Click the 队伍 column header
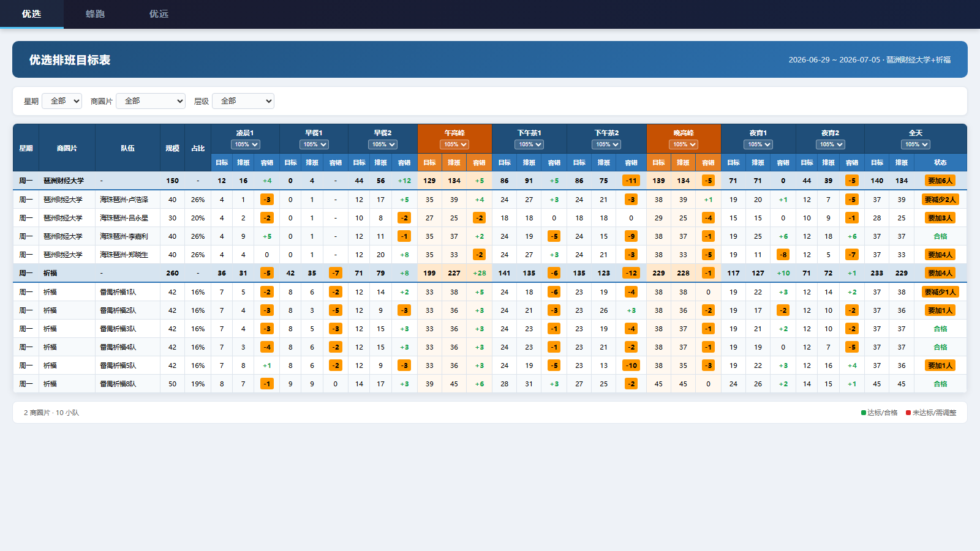980x551 pixels. point(127,148)
